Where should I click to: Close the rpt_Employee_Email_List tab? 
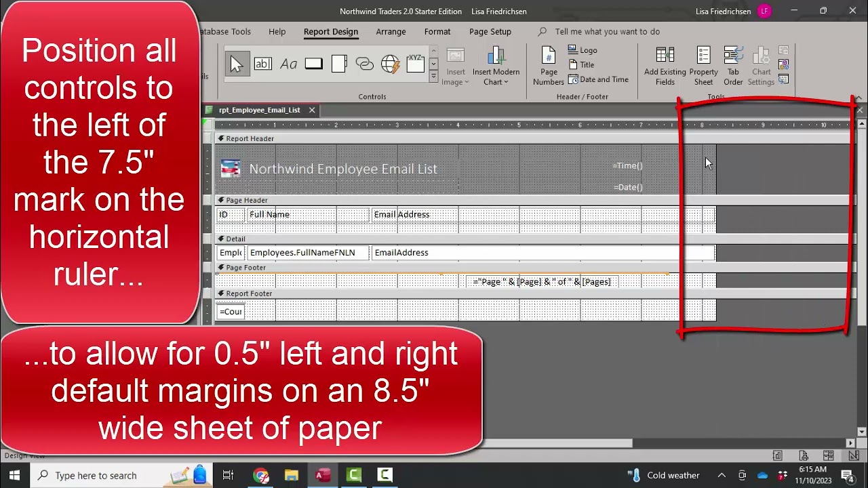pos(312,110)
